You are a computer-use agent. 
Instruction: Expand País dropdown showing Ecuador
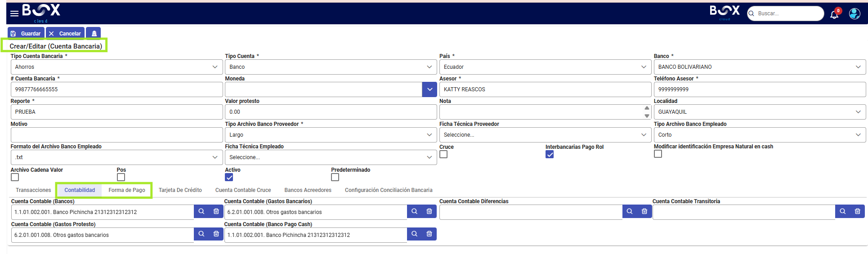(x=545, y=67)
